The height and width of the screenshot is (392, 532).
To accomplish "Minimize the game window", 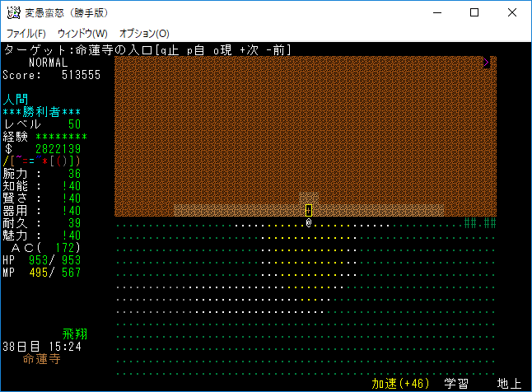I will (436, 13).
